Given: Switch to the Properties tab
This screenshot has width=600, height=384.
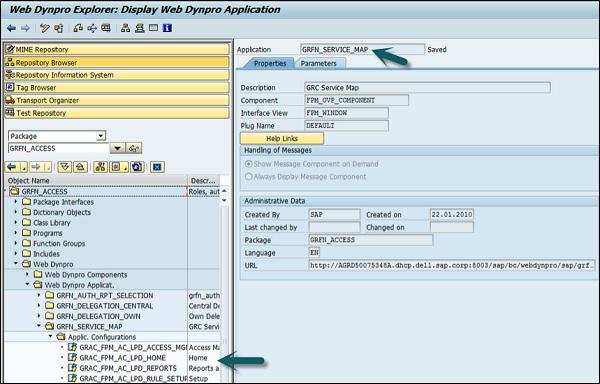Looking at the screenshot, I should 270,63.
